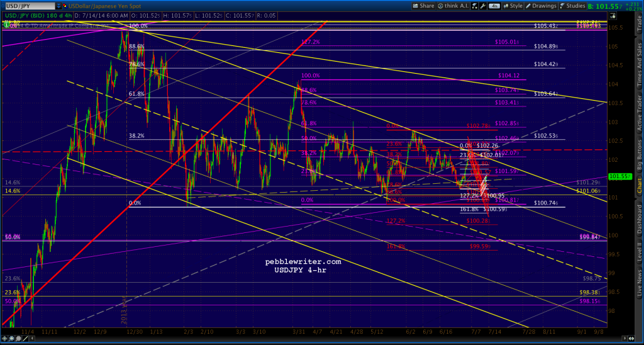Click the $105.43 Fibonacci level label
The width and height of the screenshot is (644, 345).
point(547,26)
